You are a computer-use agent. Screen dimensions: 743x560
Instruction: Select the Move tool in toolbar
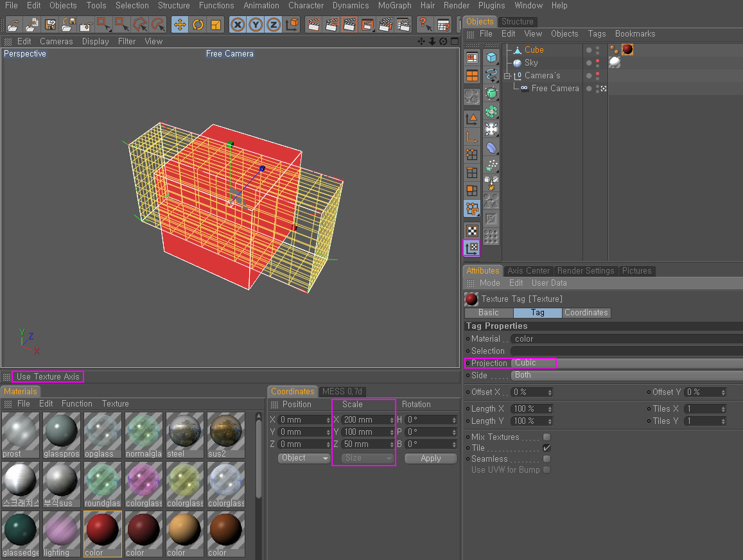pyautogui.click(x=180, y=25)
